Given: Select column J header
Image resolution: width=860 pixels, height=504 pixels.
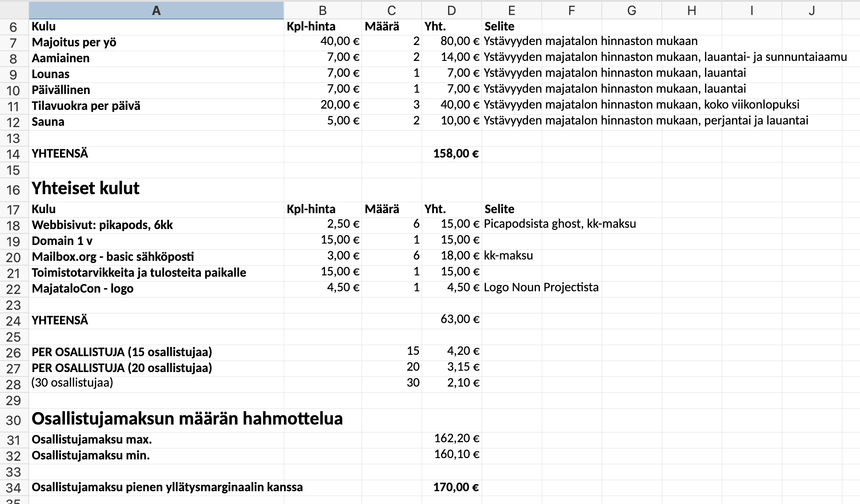Looking at the screenshot, I should coord(811,11).
